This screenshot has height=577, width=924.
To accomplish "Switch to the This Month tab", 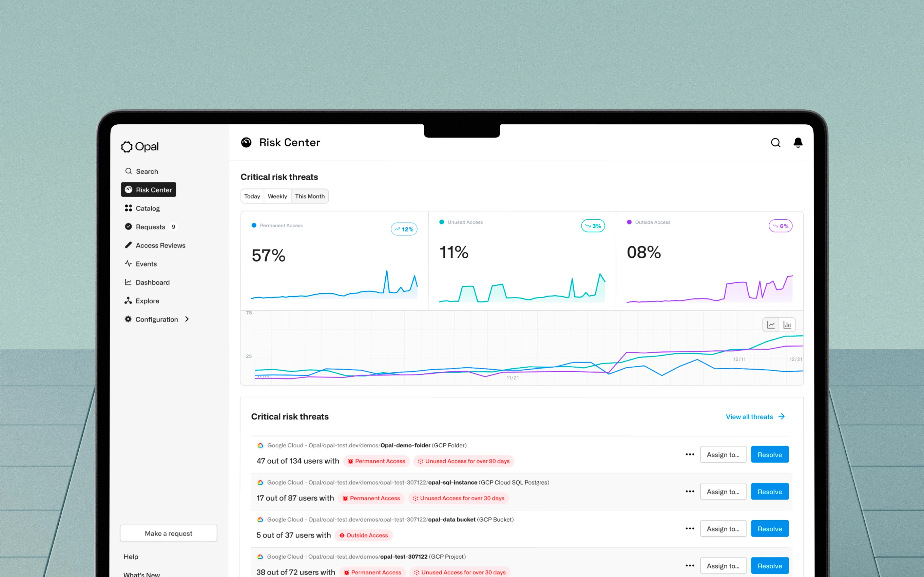I will (310, 196).
